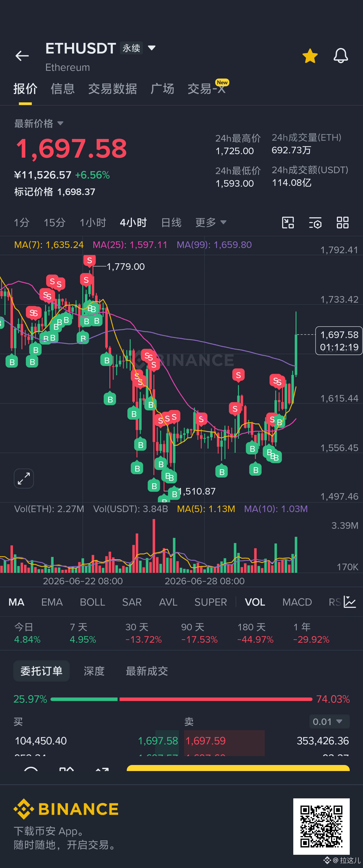The image size is (363, 868).
Task: Toggle the MA indicator
Action: (16, 602)
